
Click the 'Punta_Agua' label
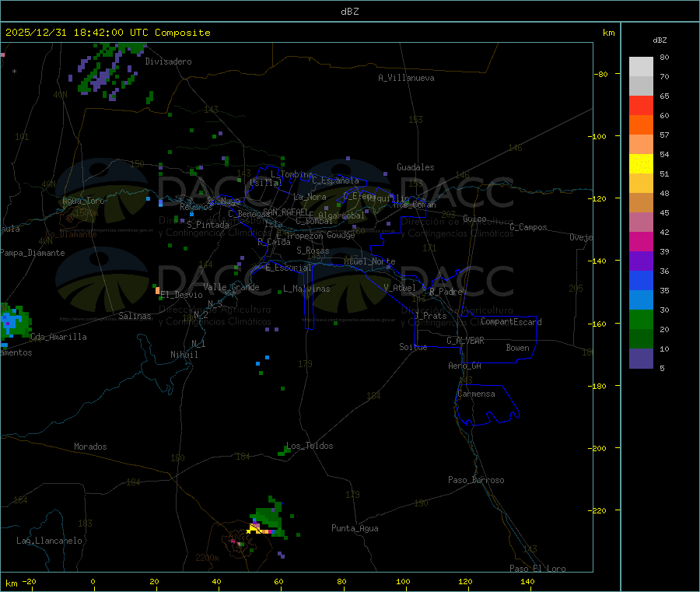355,528
